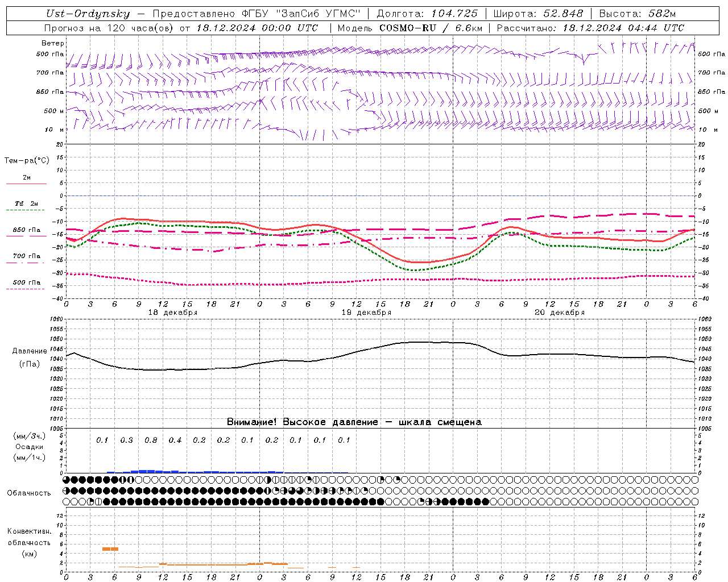The width and height of the screenshot is (728, 582).
Task: Click the "Ust-Ordynsky" station title
Action: coord(88,14)
